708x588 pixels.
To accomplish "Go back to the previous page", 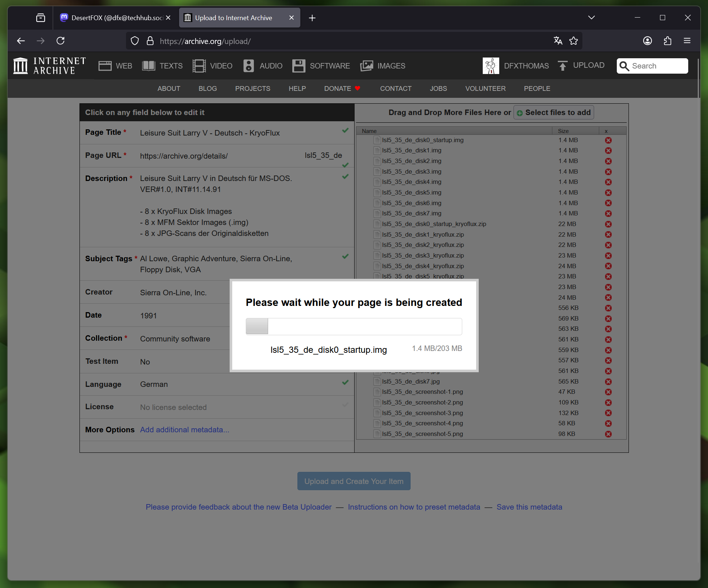I will tap(21, 41).
